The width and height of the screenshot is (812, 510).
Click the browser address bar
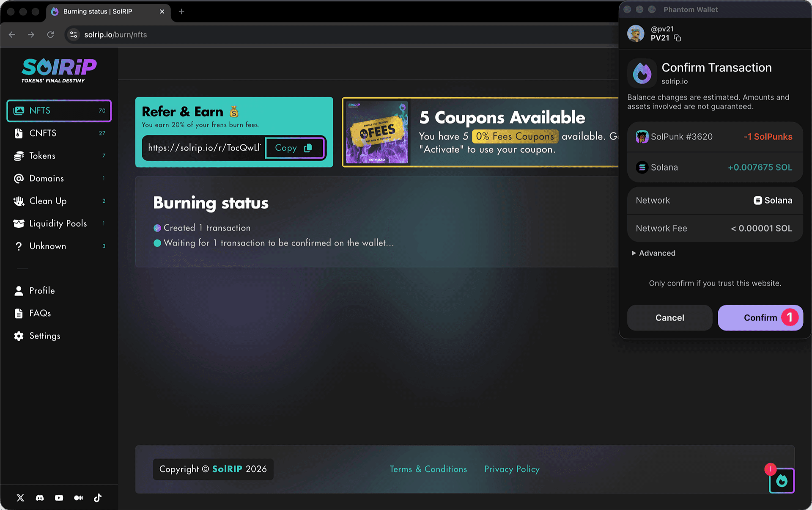tap(338, 35)
